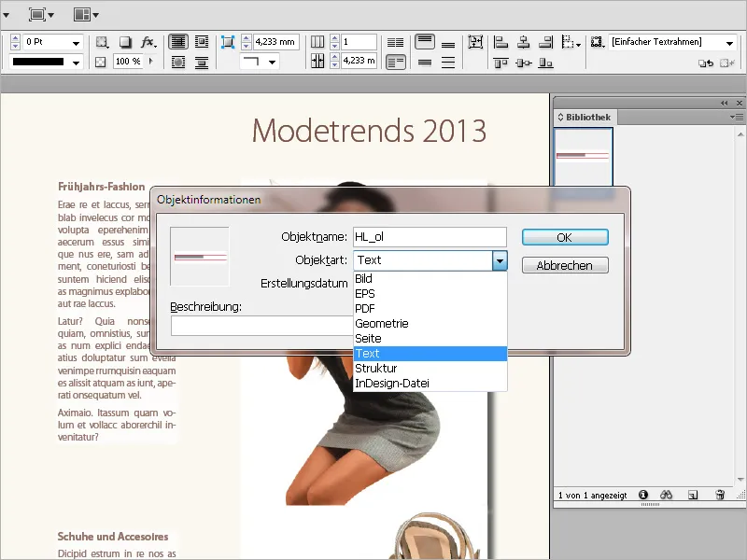Screen dimensions: 747x560
Task: Click align top edges icon
Action: pos(500,63)
